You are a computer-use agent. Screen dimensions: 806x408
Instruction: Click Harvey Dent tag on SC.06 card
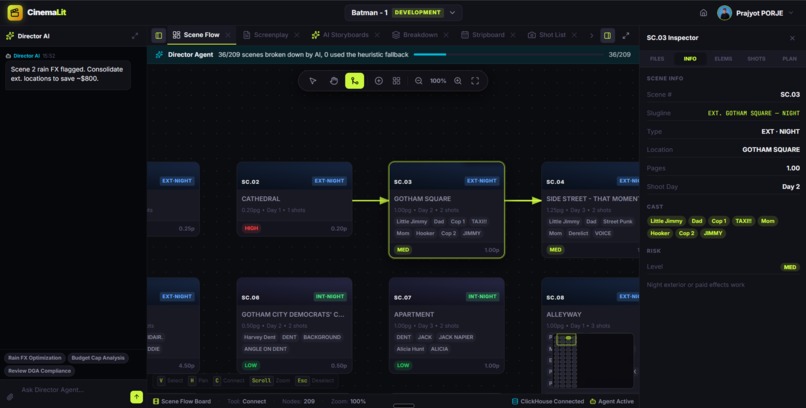[x=260, y=337]
